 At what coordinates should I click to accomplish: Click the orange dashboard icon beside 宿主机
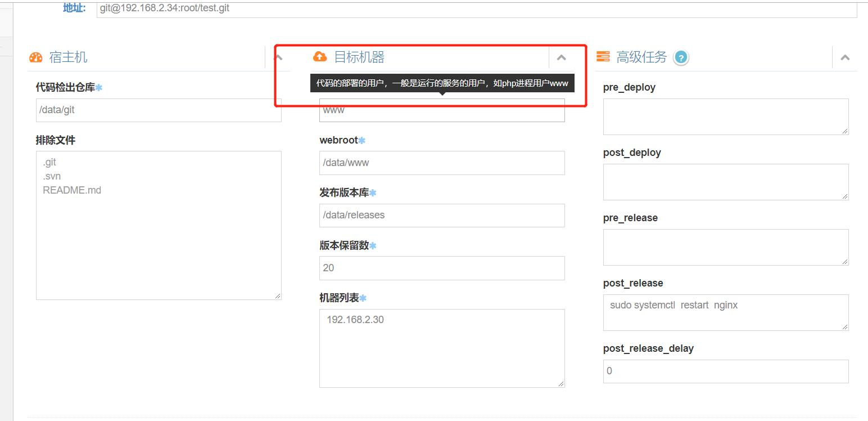pyautogui.click(x=35, y=57)
